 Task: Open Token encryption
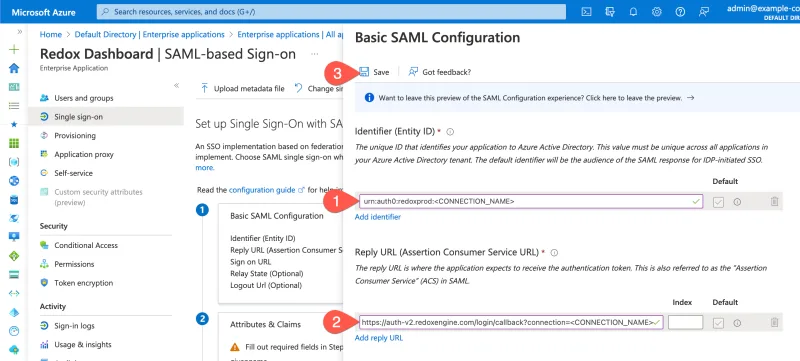coord(84,283)
